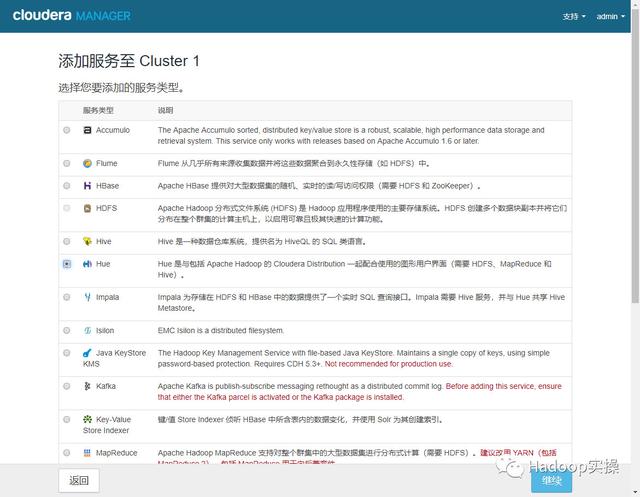Click the 说明 column header
This screenshot has height=497, width=640.
pyautogui.click(x=165, y=110)
